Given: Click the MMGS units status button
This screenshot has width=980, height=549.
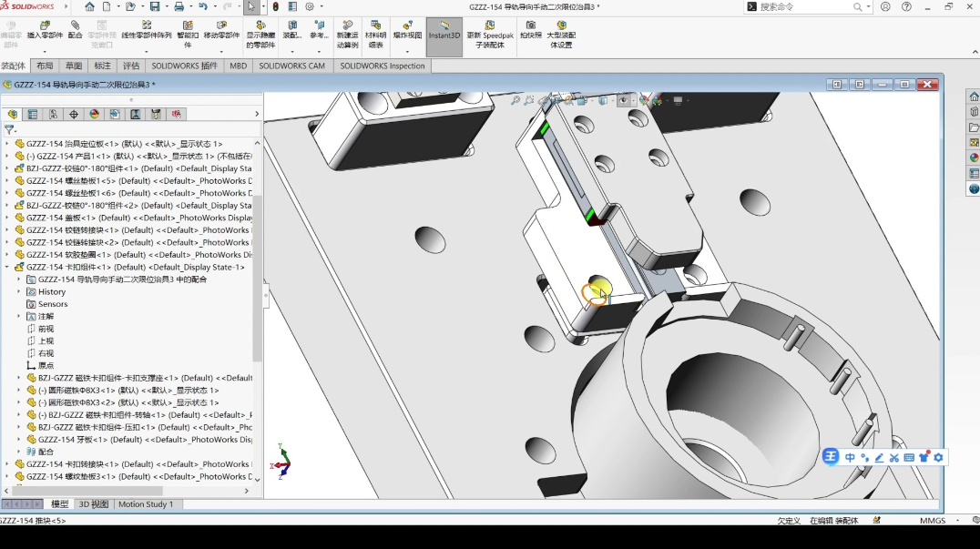Looking at the screenshot, I should pyautogui.click(x=933, y=520).
